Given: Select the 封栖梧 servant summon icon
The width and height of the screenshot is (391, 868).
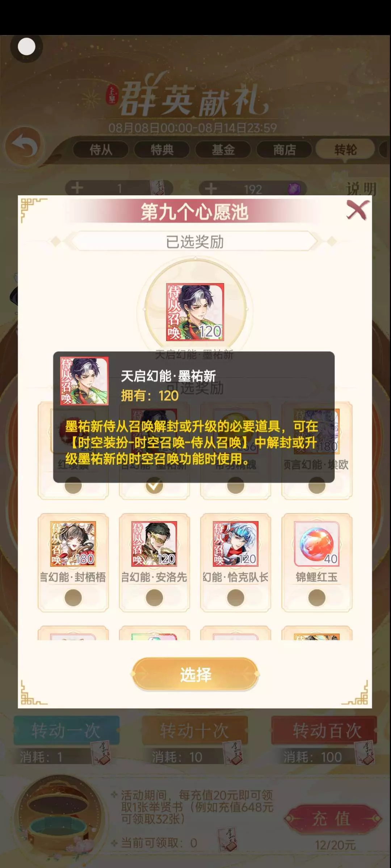Looking at the screenshot, I should [x=73, y=544].
